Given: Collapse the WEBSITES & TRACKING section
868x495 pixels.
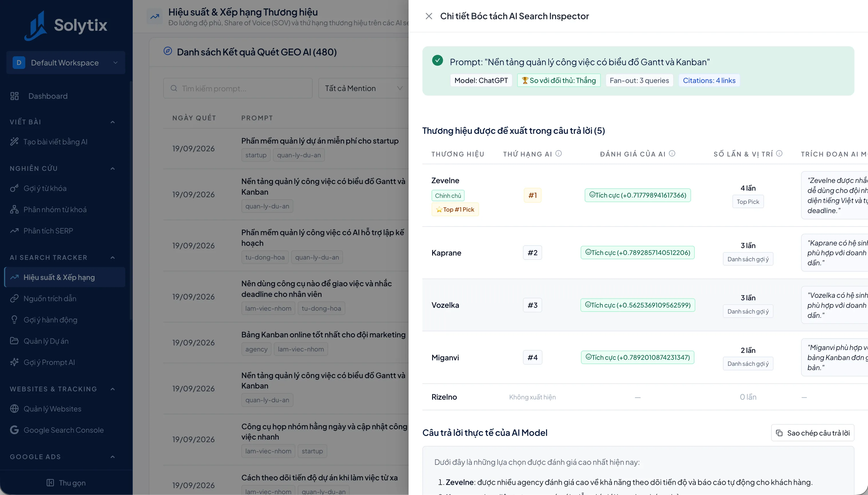Looking at the screenshot, I should (x=113, y=388).
